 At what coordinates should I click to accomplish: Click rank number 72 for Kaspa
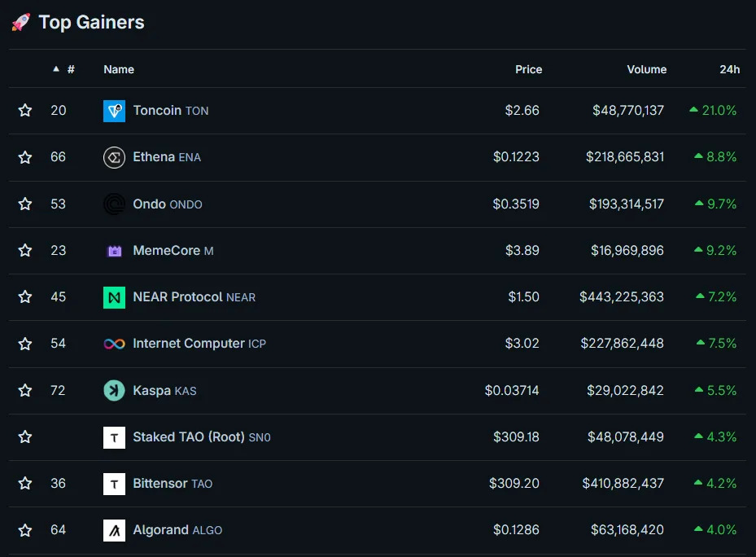click(58, 391)
